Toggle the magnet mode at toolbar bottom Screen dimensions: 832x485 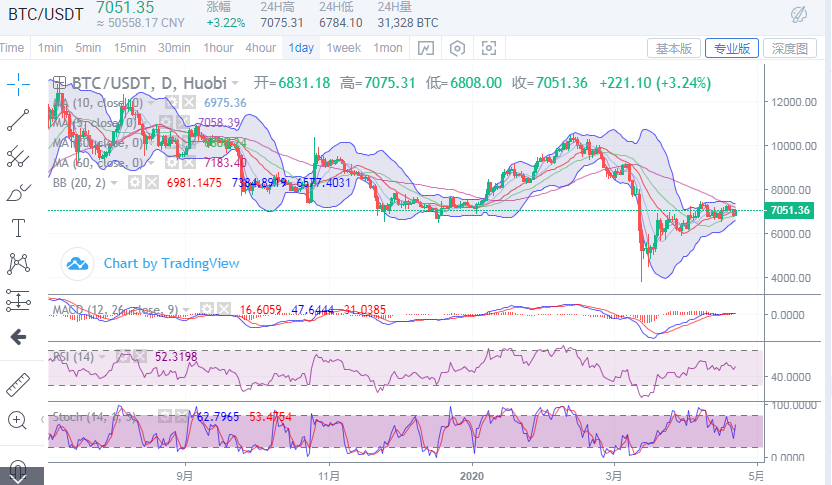pyautogui.click(x=18, y=472)
